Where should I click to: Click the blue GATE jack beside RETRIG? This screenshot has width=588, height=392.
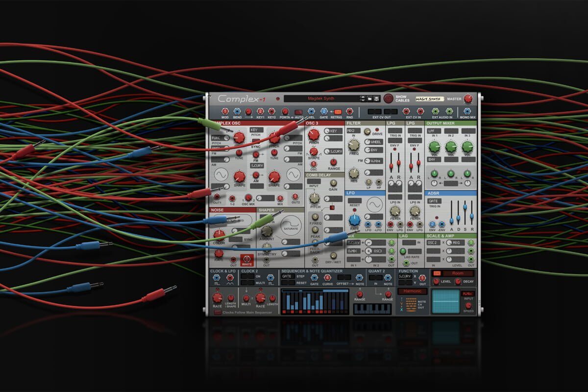click(324, 112)
